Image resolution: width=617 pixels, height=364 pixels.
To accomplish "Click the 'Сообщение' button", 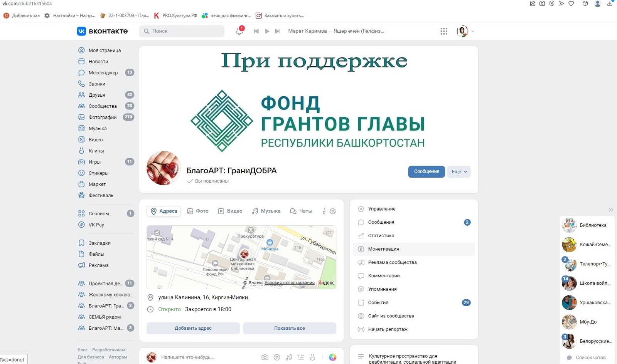I will pos(426,172).
